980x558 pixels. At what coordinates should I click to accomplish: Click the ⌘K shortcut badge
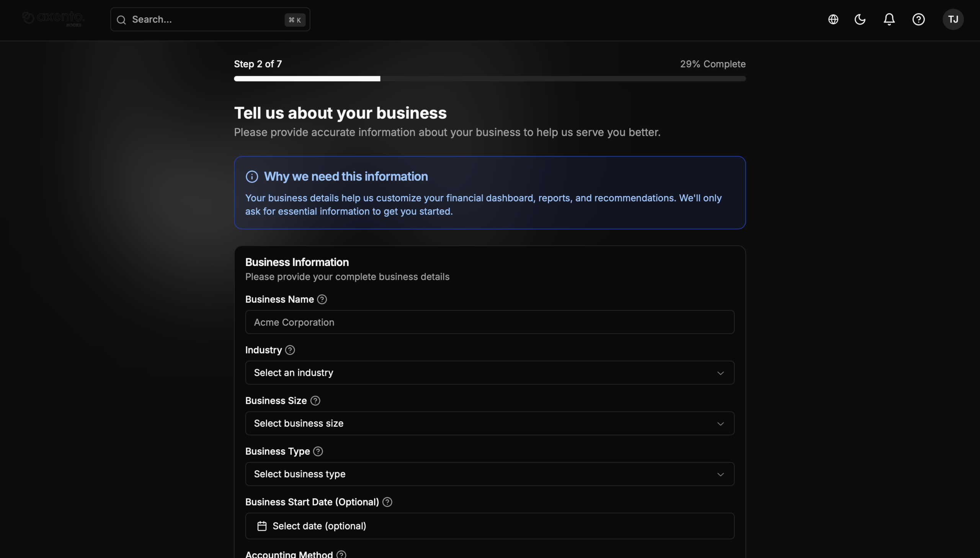point(295,20)
